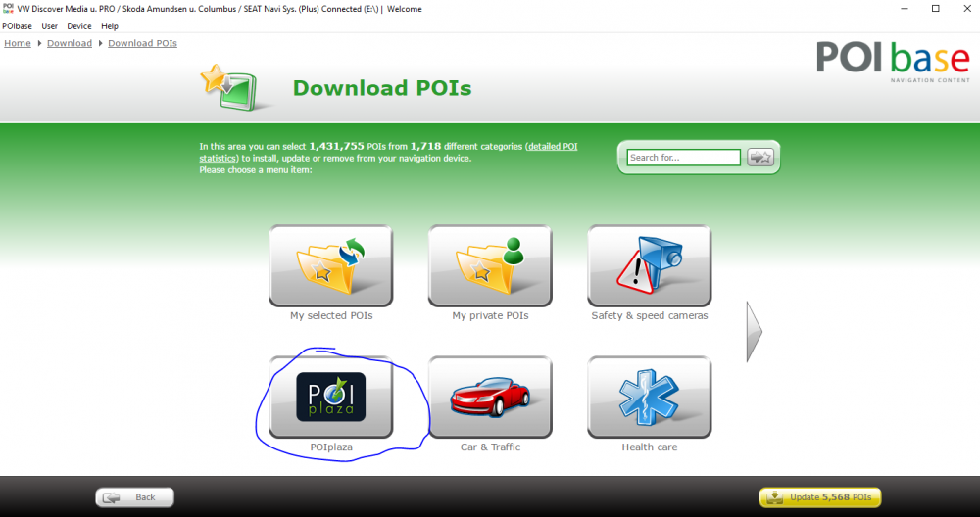The width and height of the screenshot is (980, 517).
Task: Open the My selected POIs folder icon
Action: coord(330,265)
